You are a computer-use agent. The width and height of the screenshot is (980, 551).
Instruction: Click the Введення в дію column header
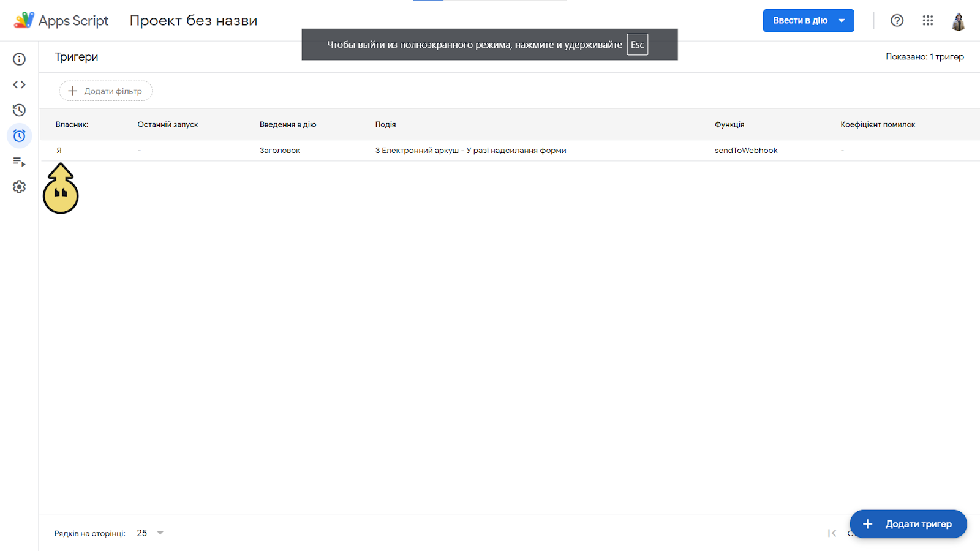(288, 124)
